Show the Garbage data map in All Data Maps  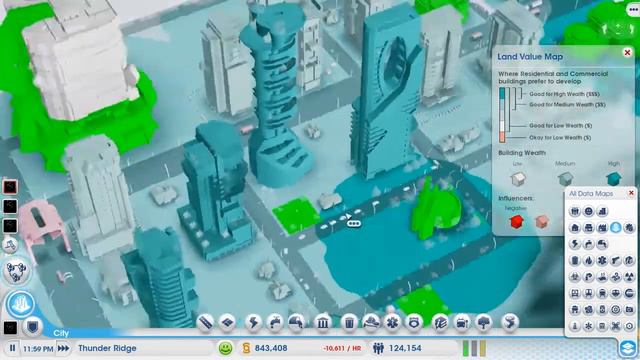(x=575, y=260)
